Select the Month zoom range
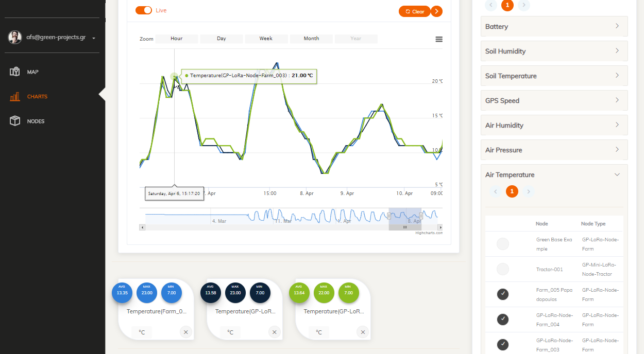 click(311, 39)
